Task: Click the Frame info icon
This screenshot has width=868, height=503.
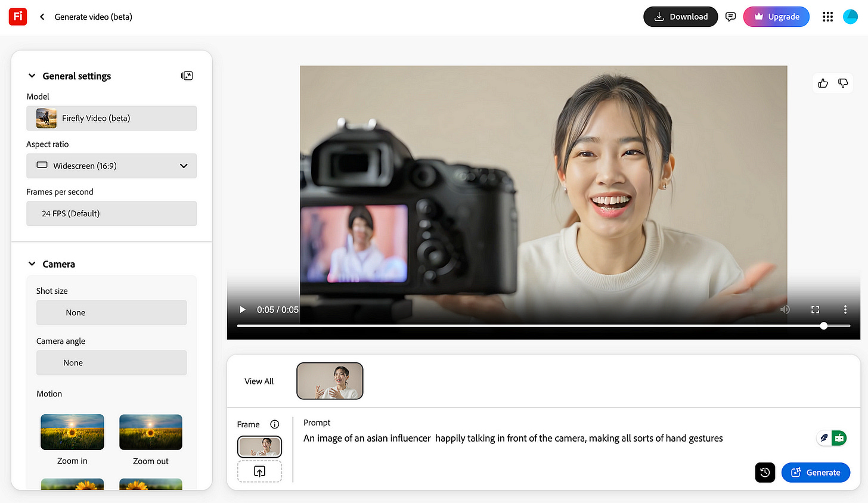Action: click(x=275, y=424)
